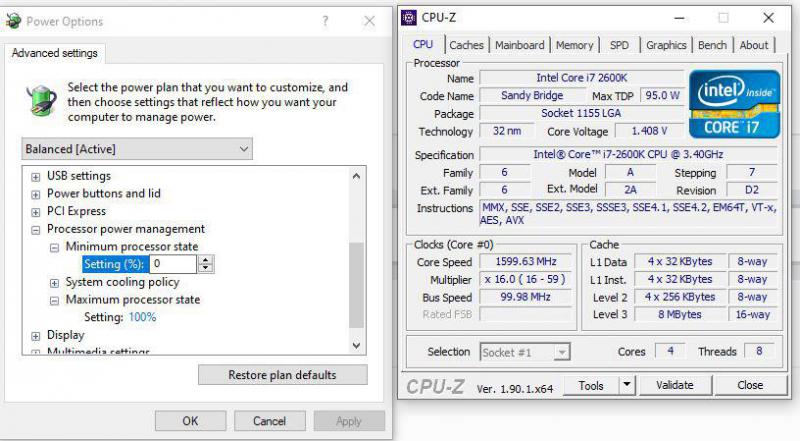Viewport: 800px width, 441px height.
Task: Click the power plan battery plug icon
Action: tap(41, 101)
